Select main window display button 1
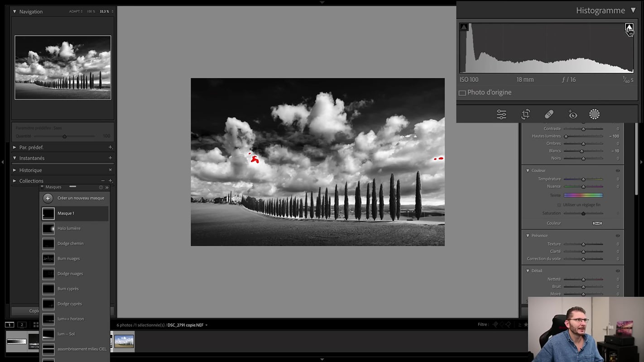The width and height of the screenshot is (644, 362). click(10, 325)
